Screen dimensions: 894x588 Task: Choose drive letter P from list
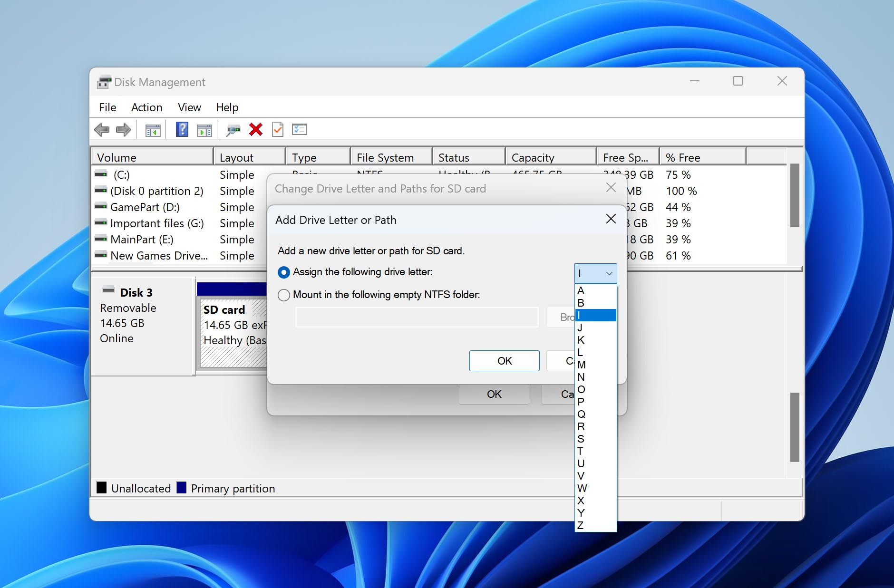coord(595,402)
